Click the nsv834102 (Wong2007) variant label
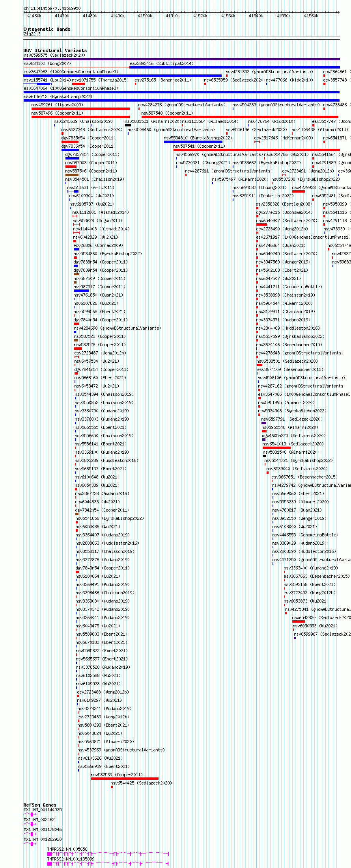Viewport: 351px width, 868px height. (47, 63)
